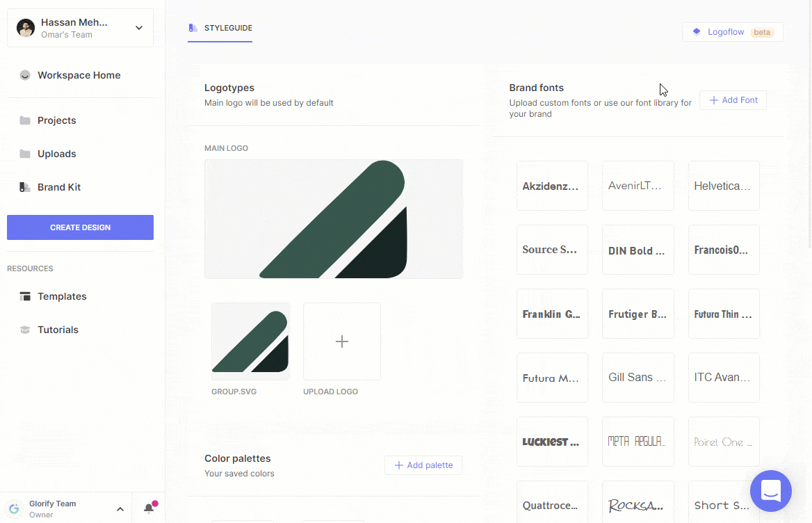Click the "Color palettes" heading
The image size is (812, 523).
[x=238, y=459]
